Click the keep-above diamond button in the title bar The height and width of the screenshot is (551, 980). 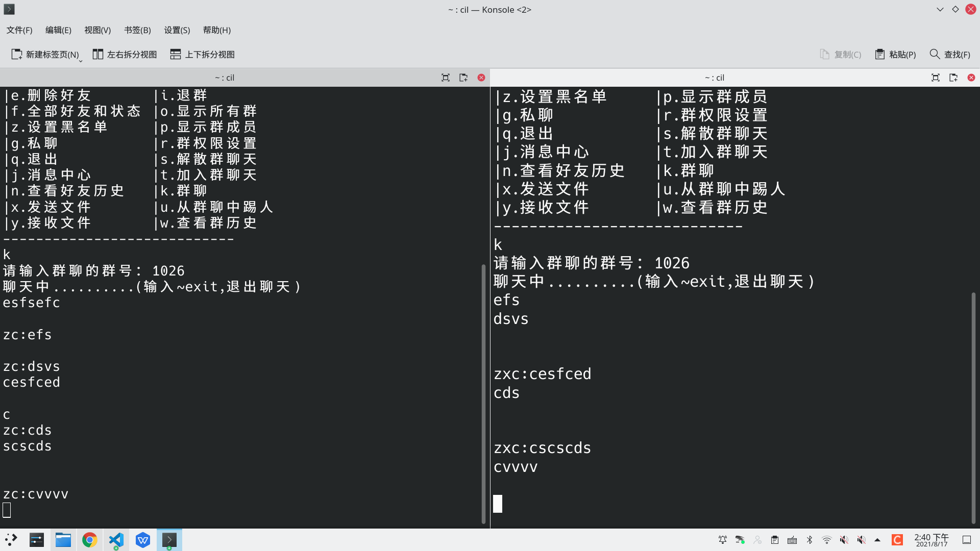[955, 9]
